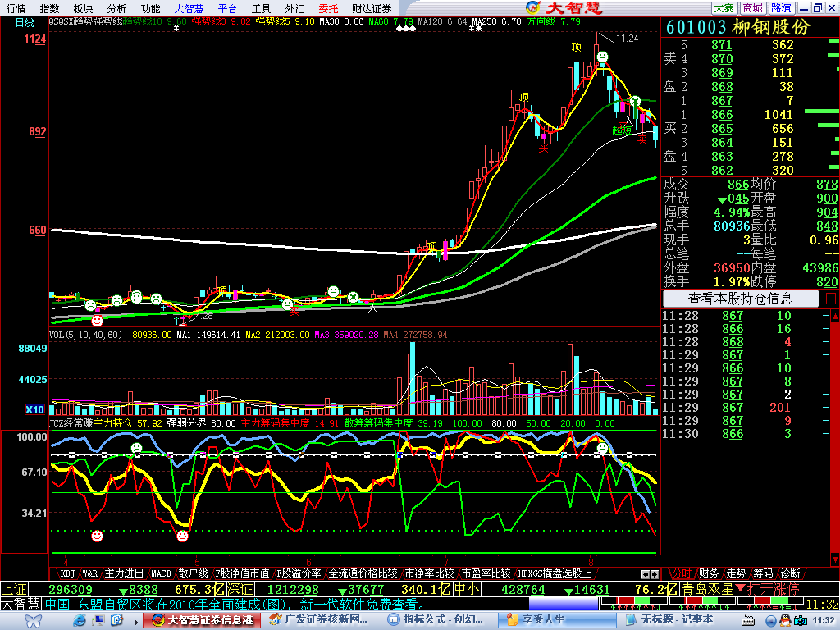This screenshot has width=840, height=630.
Task: Select the 筹码 tab in right panel
Action: coord(763,573)
